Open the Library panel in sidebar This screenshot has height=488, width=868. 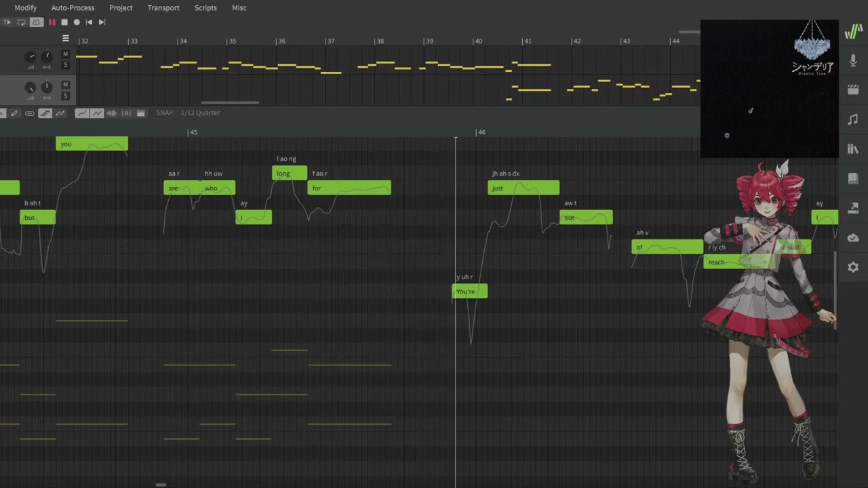pos(853,149)
